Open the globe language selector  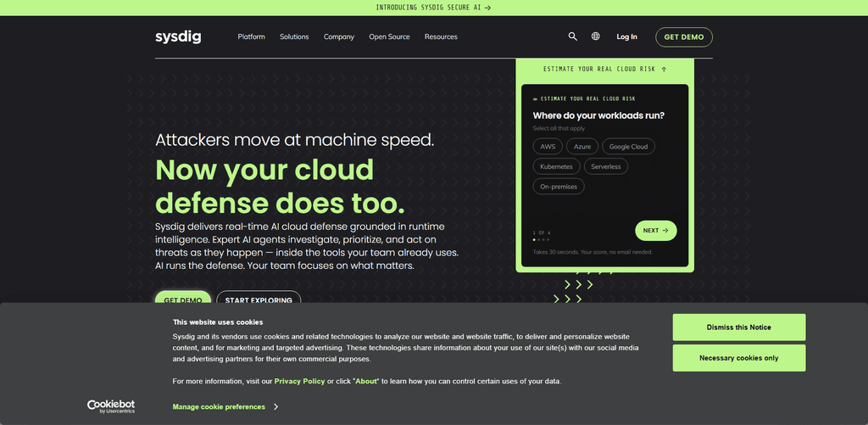click(x=596, y=36)
